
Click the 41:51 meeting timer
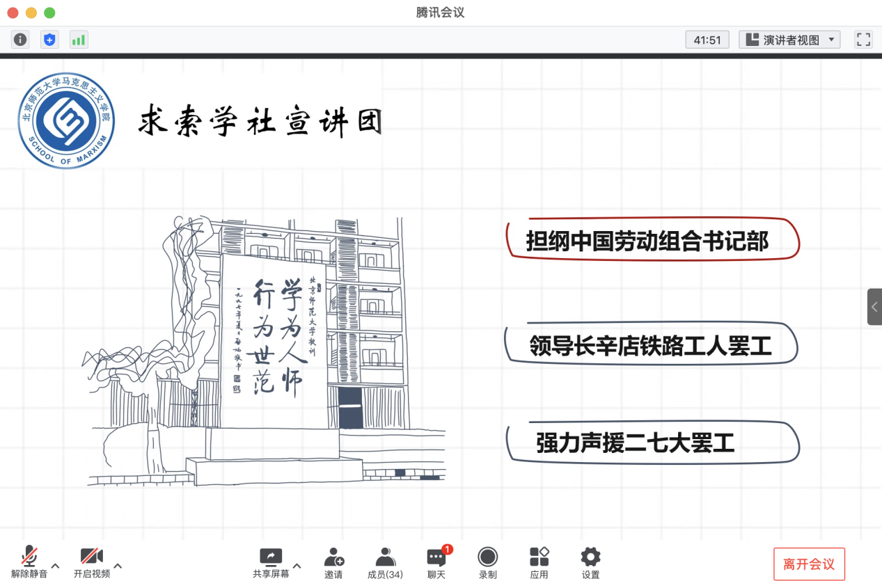707,40
